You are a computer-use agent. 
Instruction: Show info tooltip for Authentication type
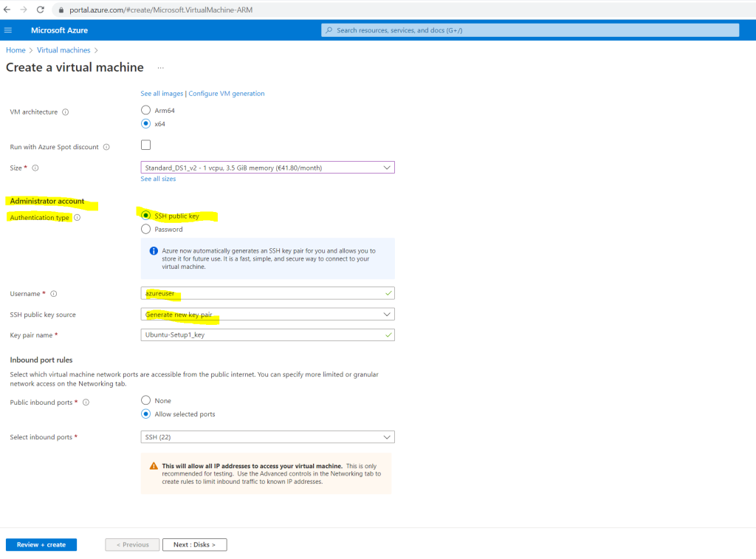pos(77,218)
